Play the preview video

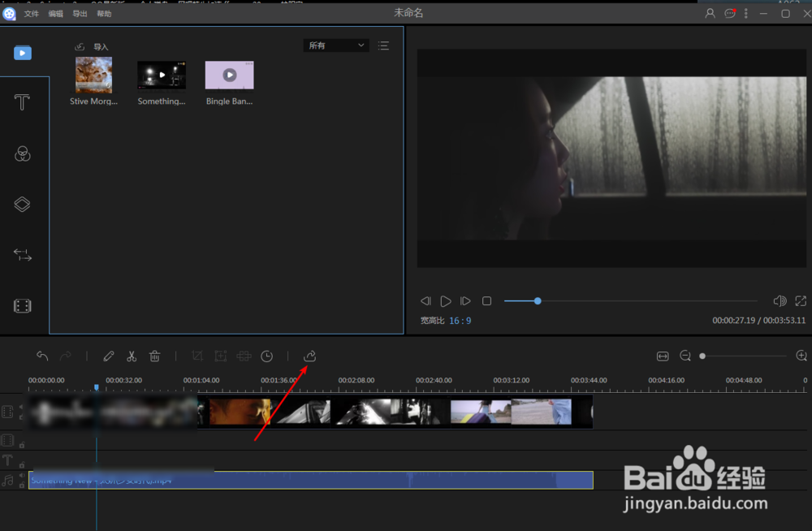[445, 301]
